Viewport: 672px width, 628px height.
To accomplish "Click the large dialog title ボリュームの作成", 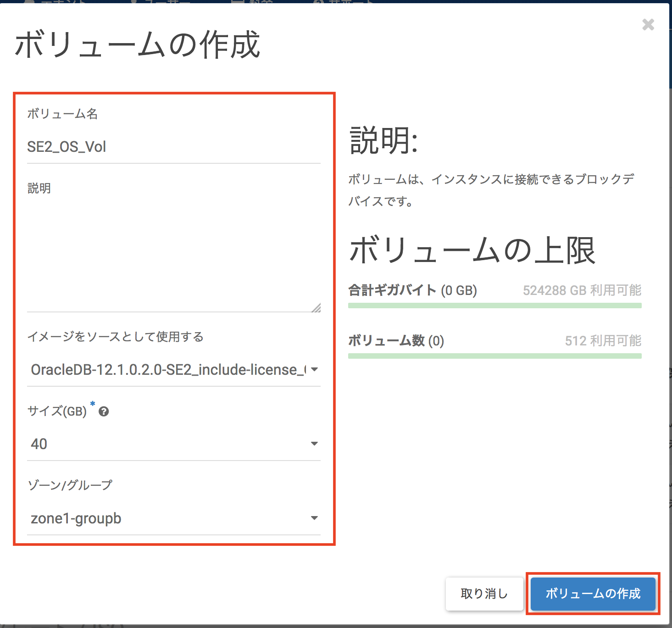I will coord(137,45).
